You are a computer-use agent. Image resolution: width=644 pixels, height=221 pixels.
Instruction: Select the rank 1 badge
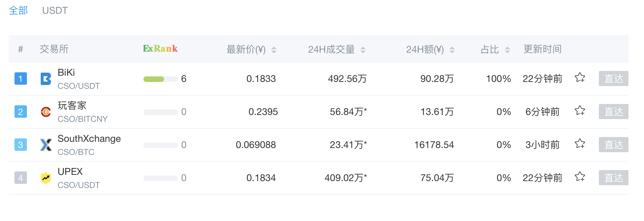tap(21, 79)
